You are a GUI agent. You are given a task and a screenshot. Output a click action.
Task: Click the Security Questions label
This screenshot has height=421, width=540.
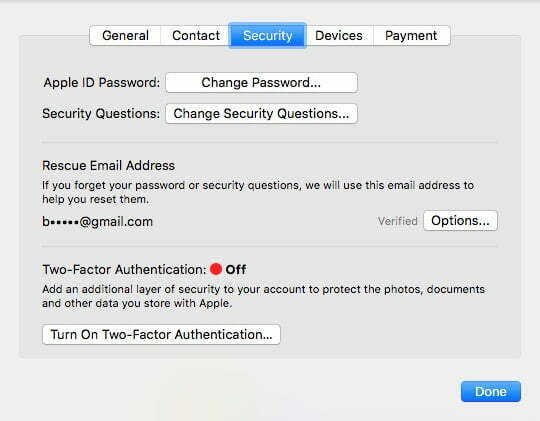[101, 113]
